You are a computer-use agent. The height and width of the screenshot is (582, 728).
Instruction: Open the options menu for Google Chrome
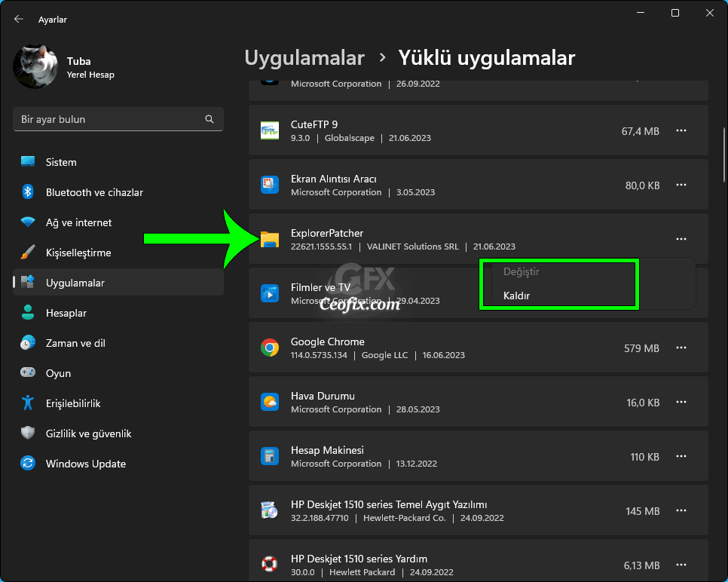point(681,348)
